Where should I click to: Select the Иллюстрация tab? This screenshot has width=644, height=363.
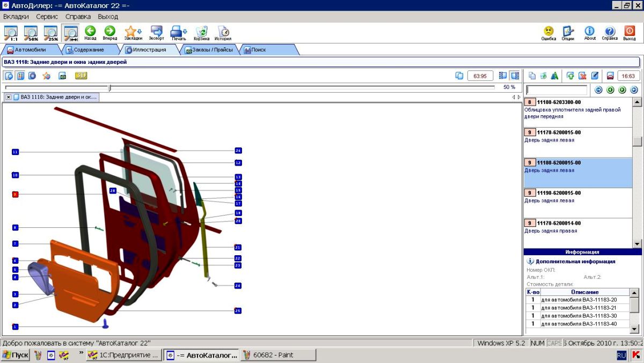[x=149, y=49]
